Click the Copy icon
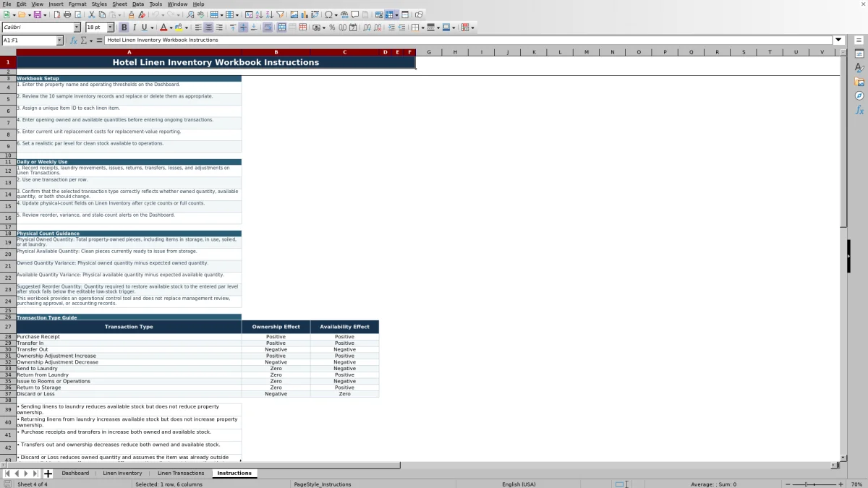868x488 pixels. 102,14
